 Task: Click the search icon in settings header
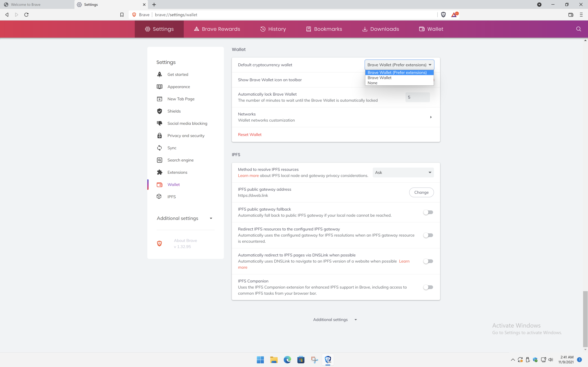point(579,29)
